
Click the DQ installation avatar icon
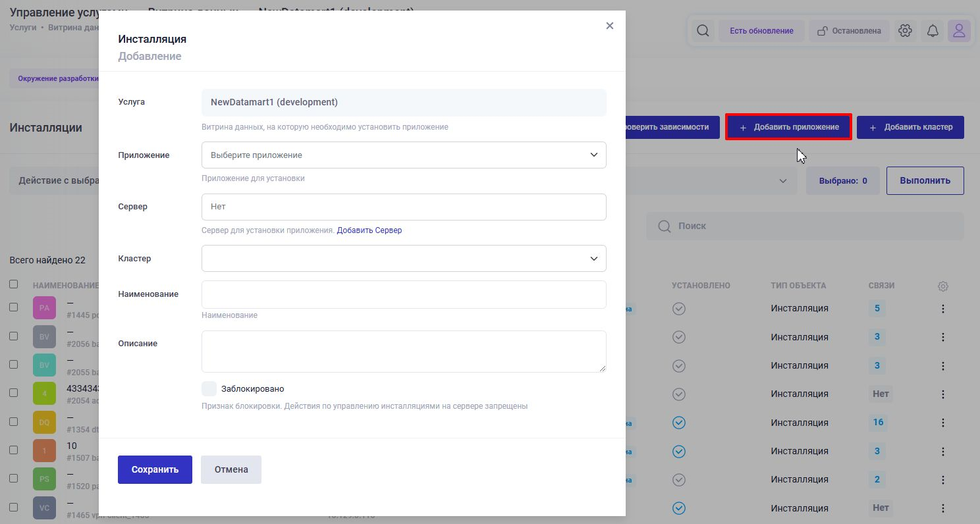coord(44,423)
